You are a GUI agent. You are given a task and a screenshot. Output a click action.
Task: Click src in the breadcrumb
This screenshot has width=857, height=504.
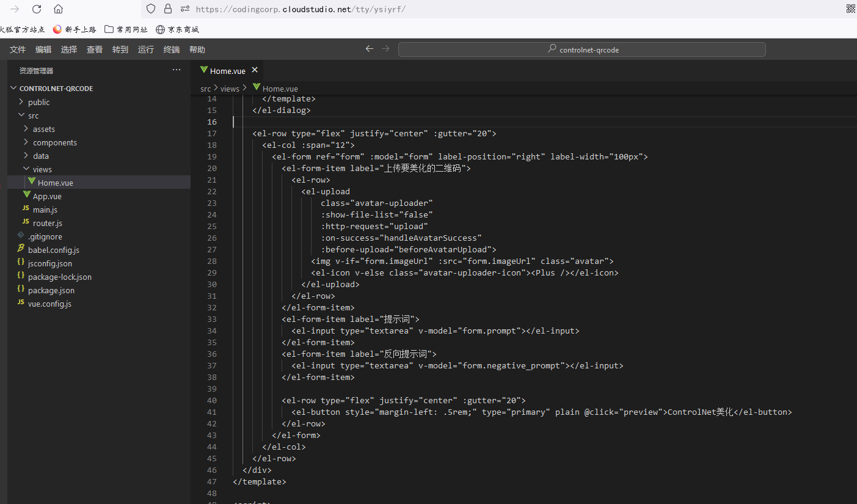[x=206, y=89]
